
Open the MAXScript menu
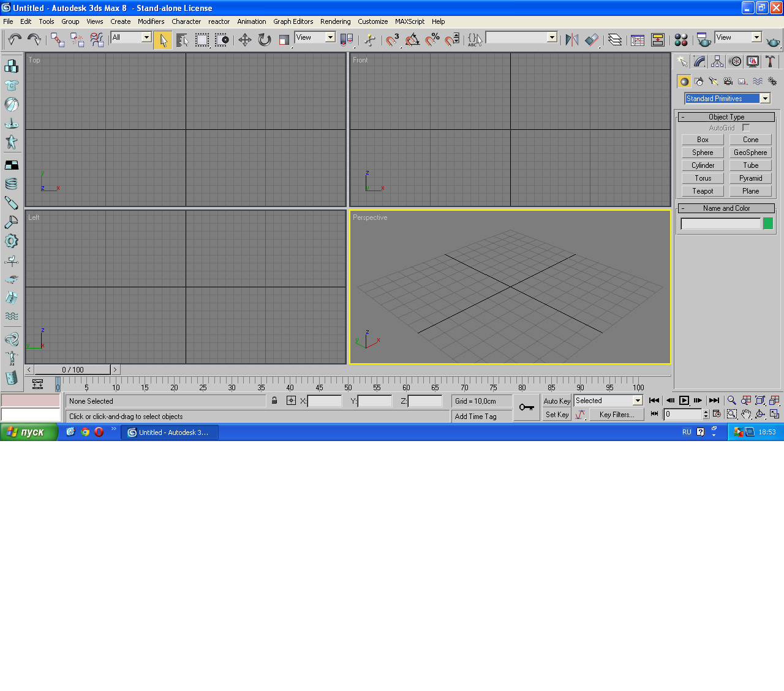(410, 21)
